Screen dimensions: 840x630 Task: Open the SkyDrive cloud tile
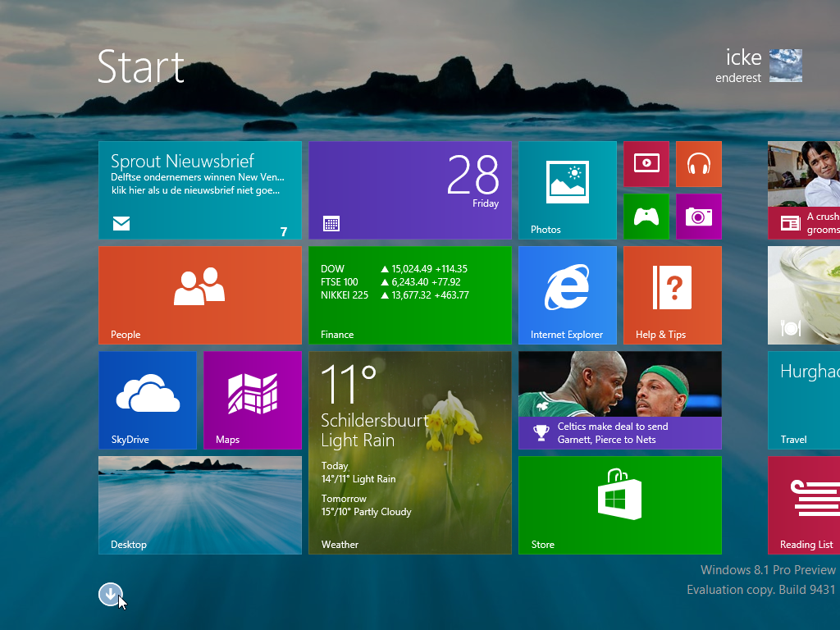[x=147, y=400]
